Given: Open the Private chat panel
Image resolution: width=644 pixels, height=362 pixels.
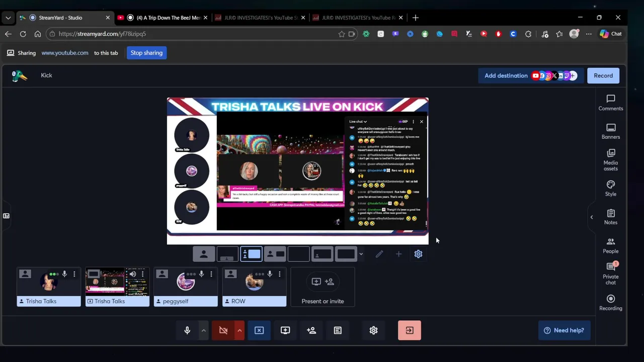Looking at the screenshot, I should point(610,274).
